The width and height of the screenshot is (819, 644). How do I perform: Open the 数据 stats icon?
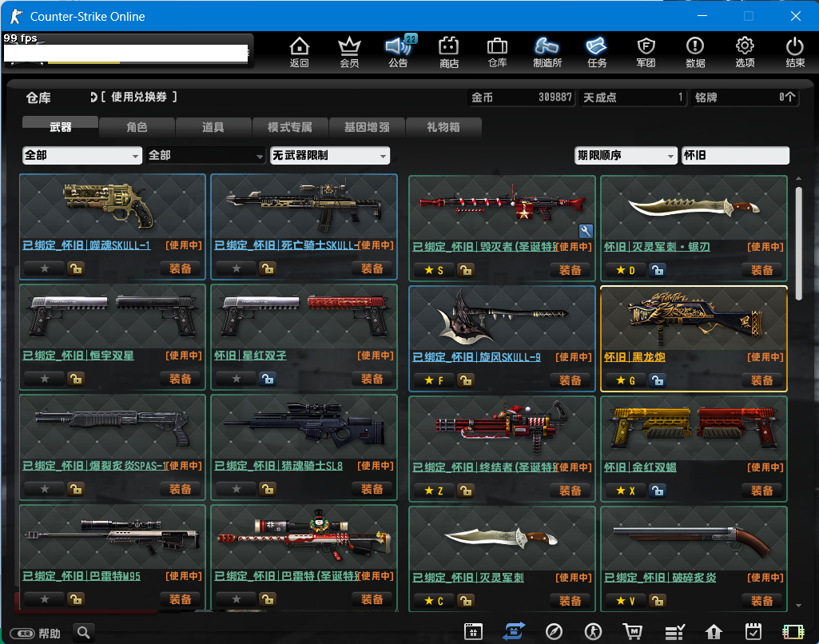coord(695,51)
